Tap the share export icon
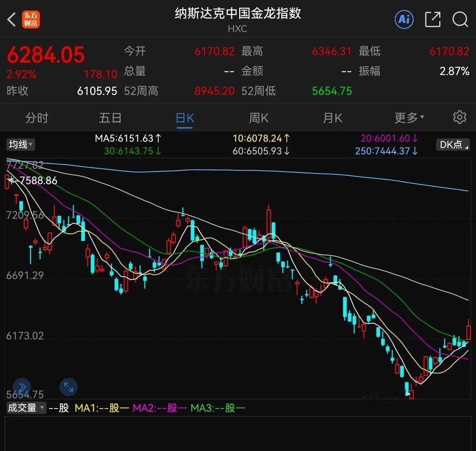The height and width of the screenshot is (451, 476). [x=432, y=19]
